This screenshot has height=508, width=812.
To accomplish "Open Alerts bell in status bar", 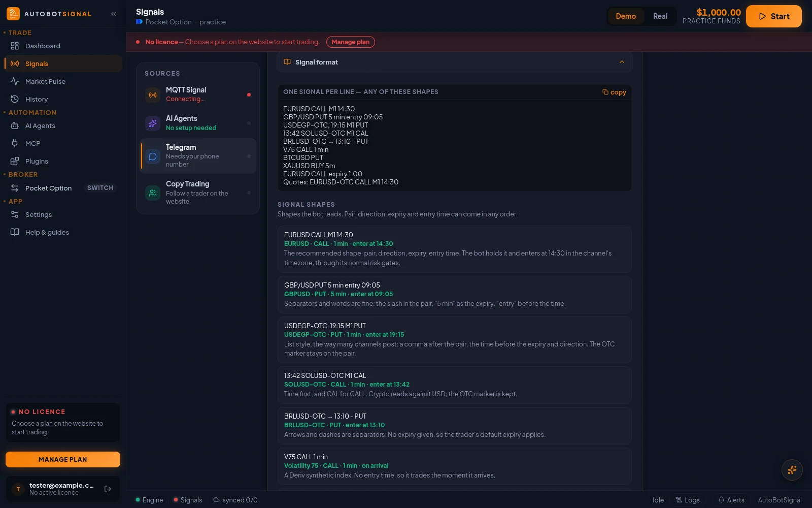I will [731, 500].
